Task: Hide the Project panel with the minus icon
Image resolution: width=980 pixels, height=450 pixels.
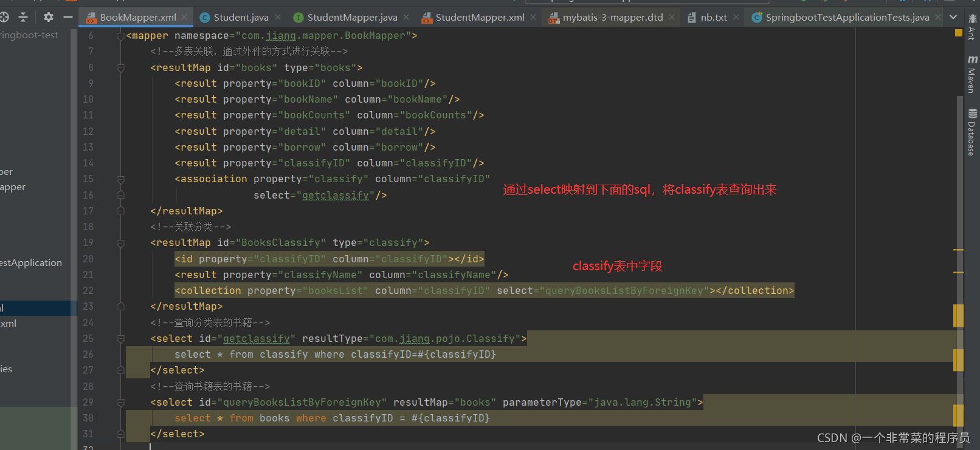Action: click(x=68, y=17)
